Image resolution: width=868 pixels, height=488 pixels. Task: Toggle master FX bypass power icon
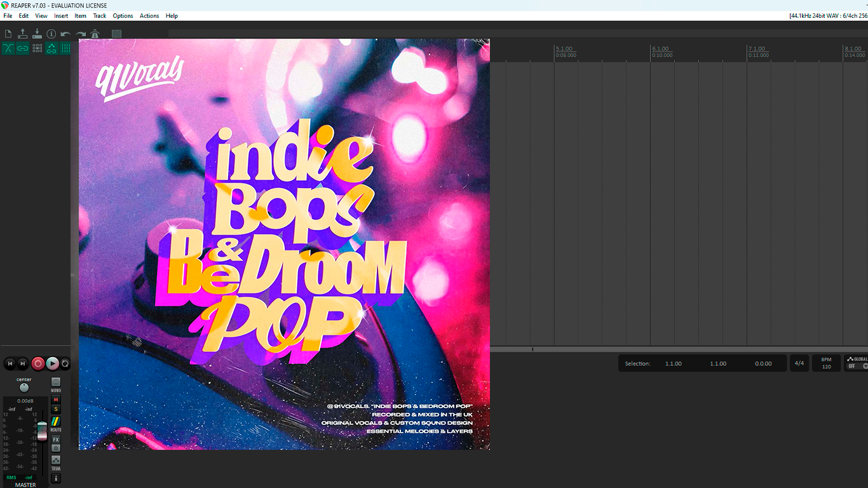[56, 448]
